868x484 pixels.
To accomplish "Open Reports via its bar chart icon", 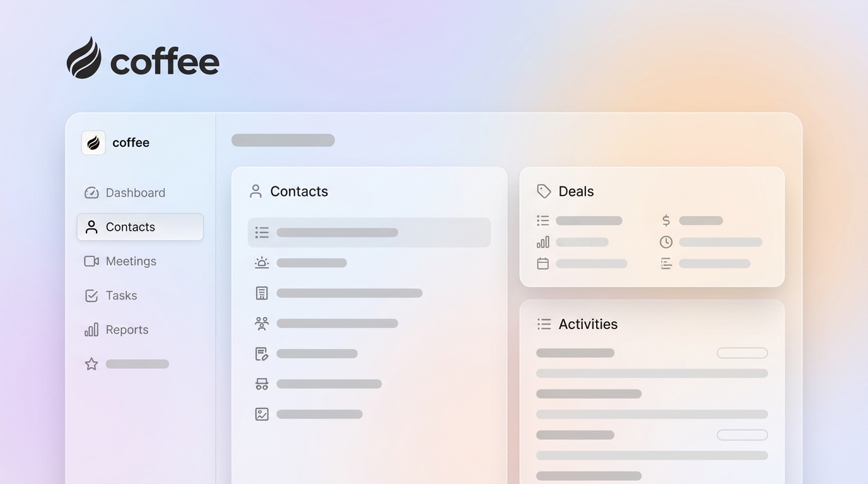I will click(x=91, y=329).
